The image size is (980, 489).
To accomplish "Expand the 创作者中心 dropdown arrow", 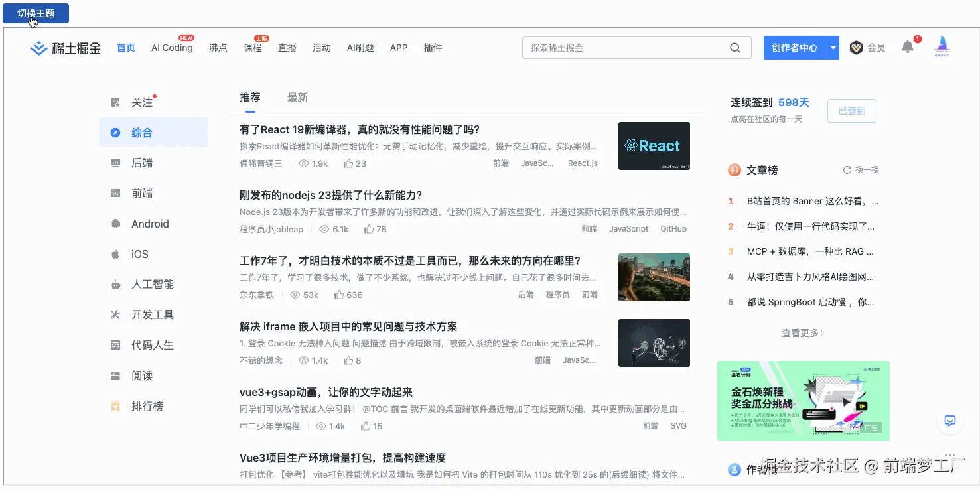I will tap(833, 48).
